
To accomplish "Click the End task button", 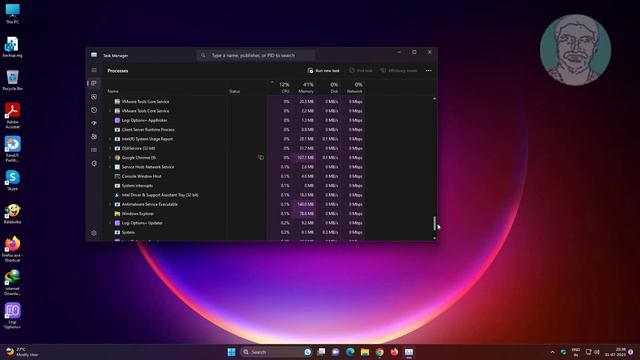I will (x=360, y=71).
